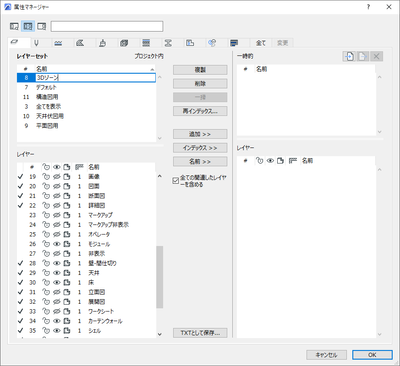The height and width of the screenshot is (366, 400).
Task: Toggle 全ての関連したレイヤーを含める checkbox
Action: click(176, 181)
